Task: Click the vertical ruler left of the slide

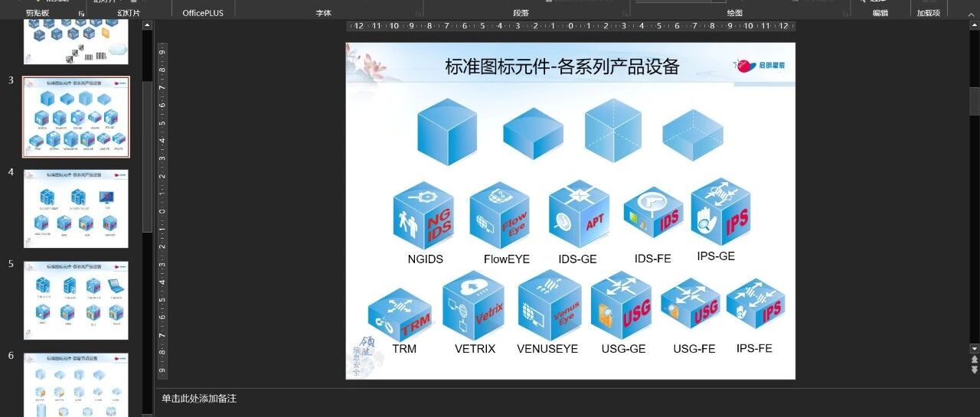Action: [x=162, y=210]
